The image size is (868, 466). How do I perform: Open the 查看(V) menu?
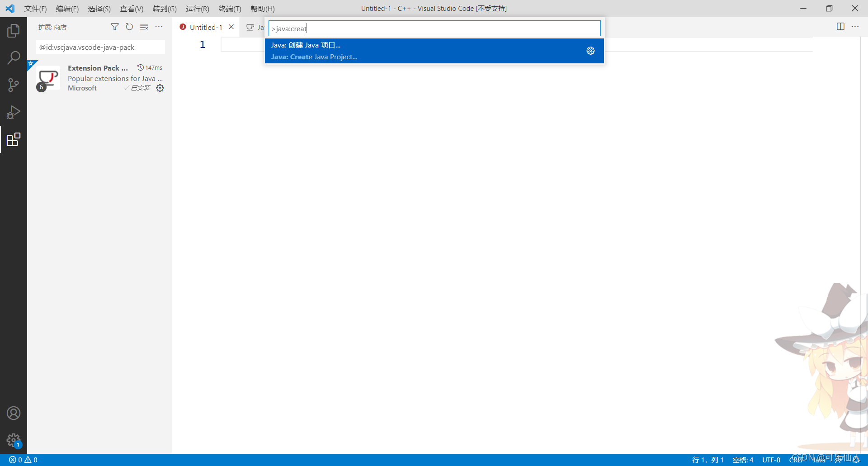pos(132,9)
